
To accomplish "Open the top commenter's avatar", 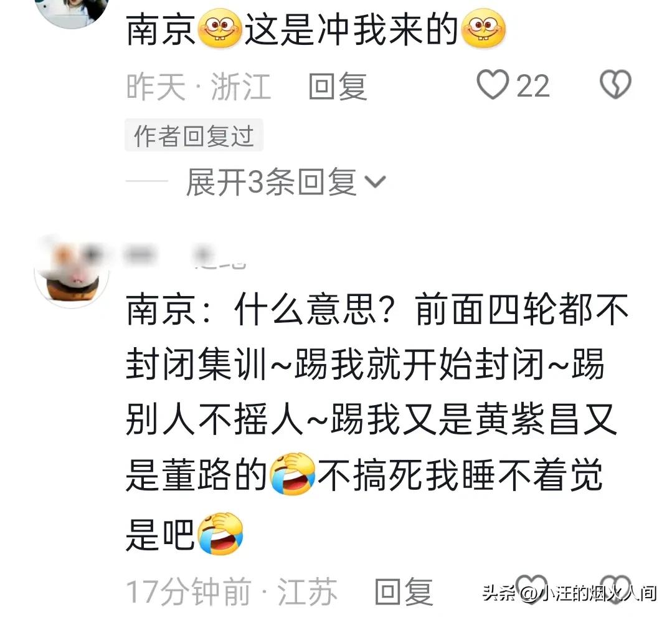I will [72, 11].
